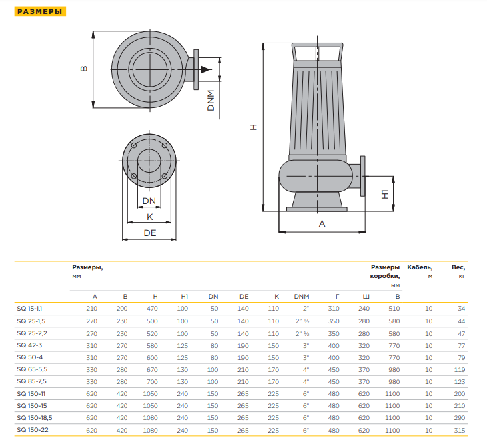Click the weight value 315 in the last row
Viewport: 487px width, 448px height.
(458, 429)
